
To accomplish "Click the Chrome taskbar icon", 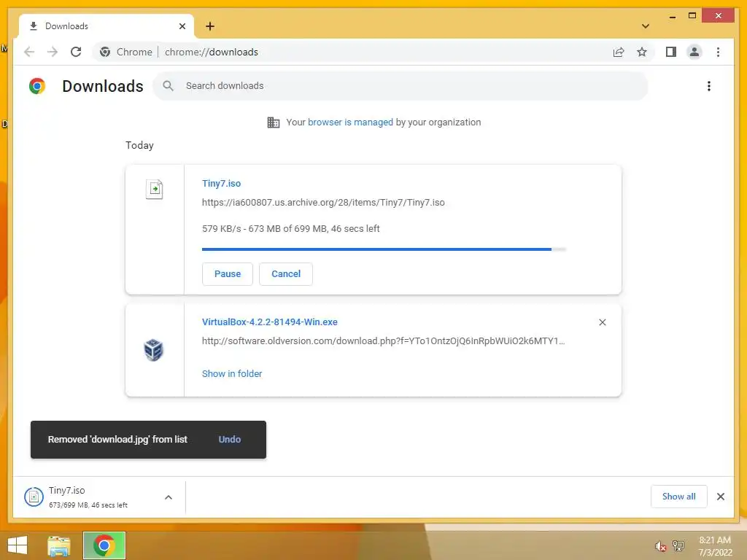I will (x=104, y=545).
